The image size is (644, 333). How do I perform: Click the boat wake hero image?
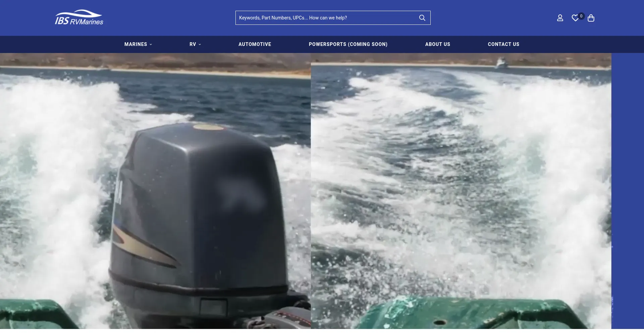461,191
